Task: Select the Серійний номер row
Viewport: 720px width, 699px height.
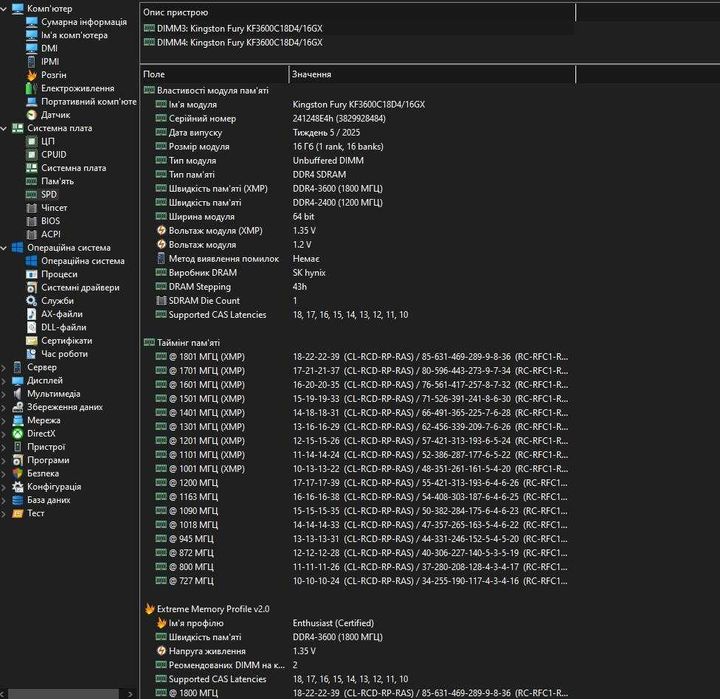Action: (357, 118)
